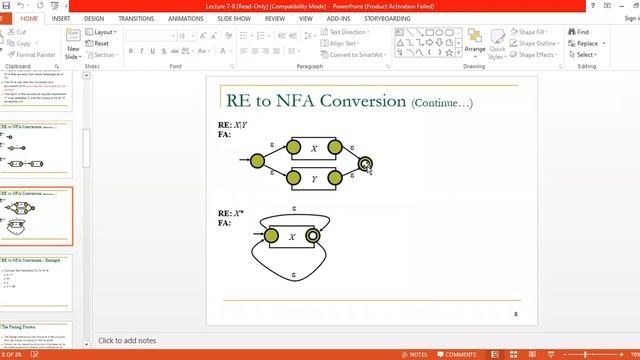Select the ANIMATIONS tab
This screenshot has width=640, height=360.
186,18
